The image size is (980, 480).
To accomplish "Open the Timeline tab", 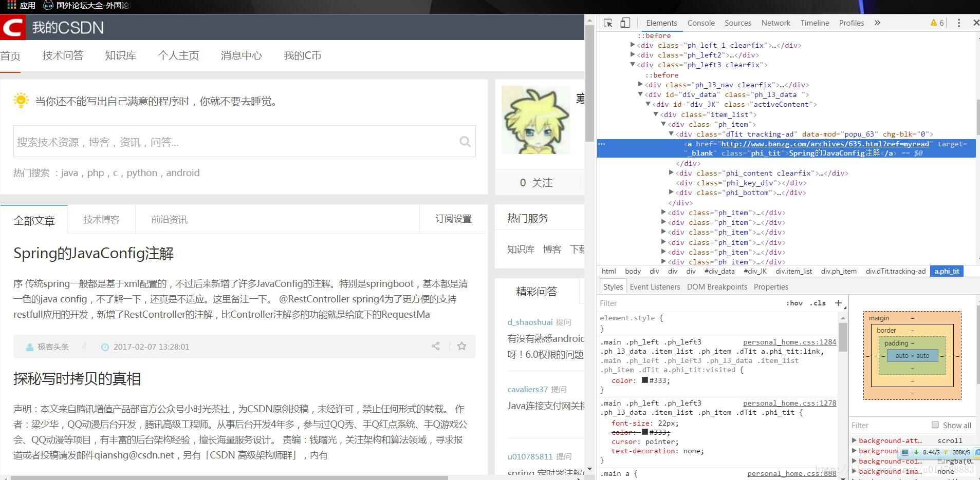I will pyautogui.click(x=815, y=23).
